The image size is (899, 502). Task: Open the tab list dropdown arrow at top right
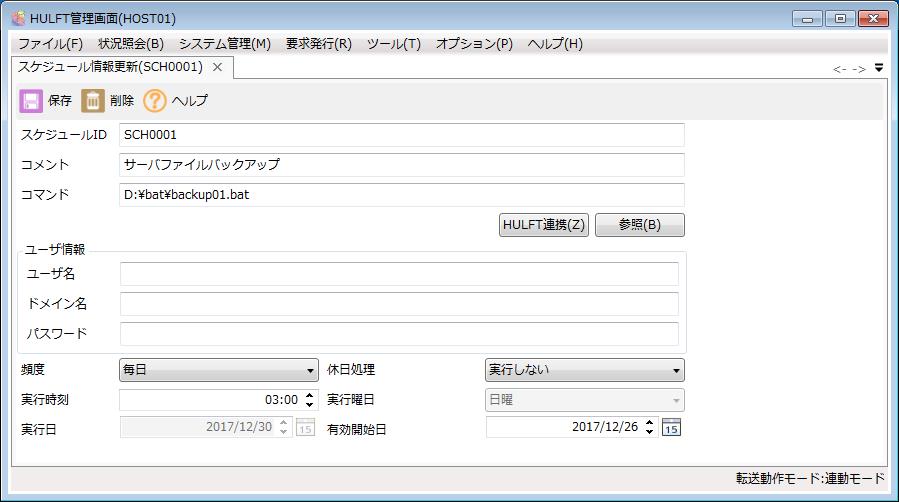(879, 68)
